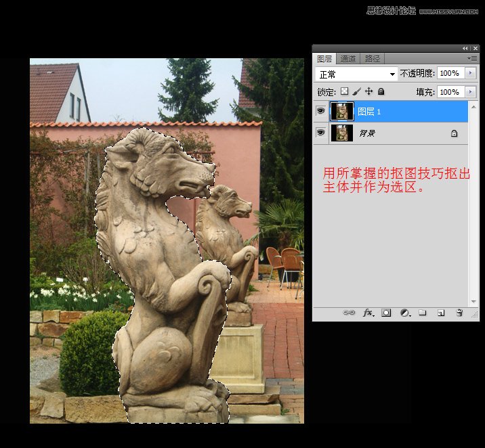Viewport: 485px width, 448px height.
Task: Toggle lock transparent pixels icon
Action: [x=344, y=91]
